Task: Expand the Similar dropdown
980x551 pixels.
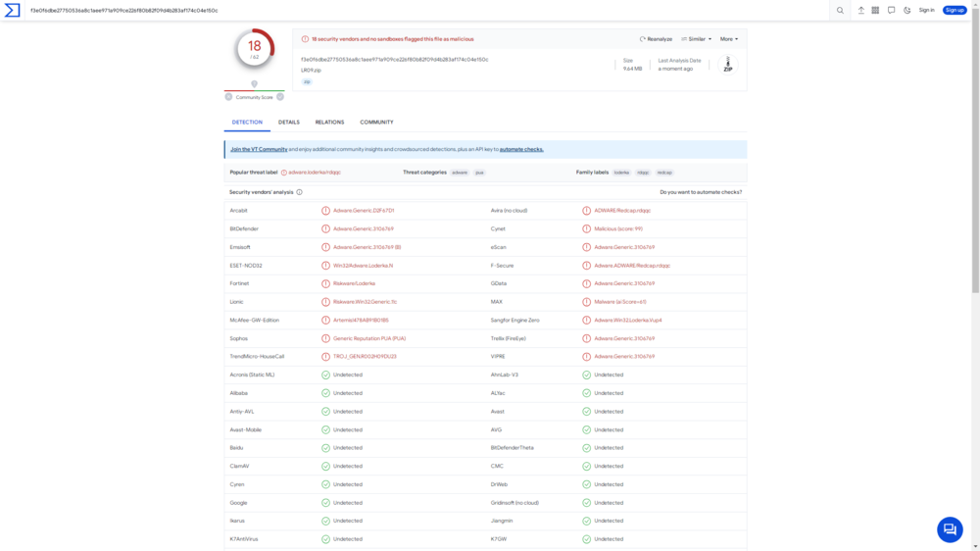Action: 697,39
